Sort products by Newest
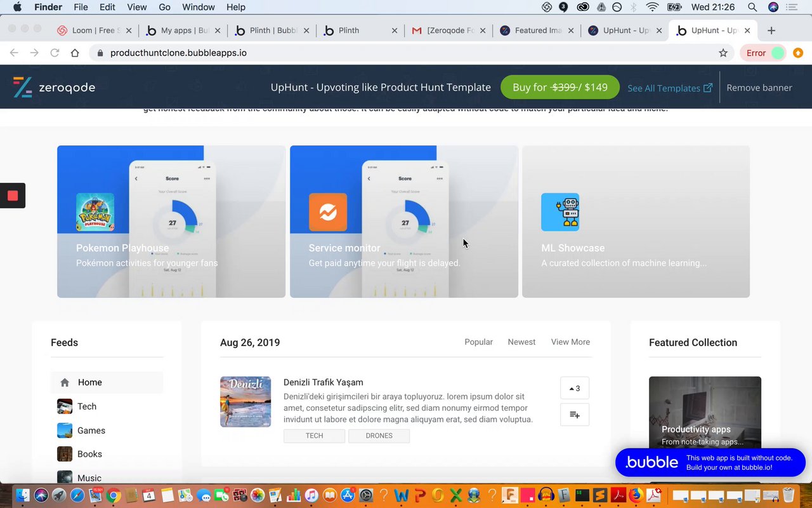 (521, 342)
